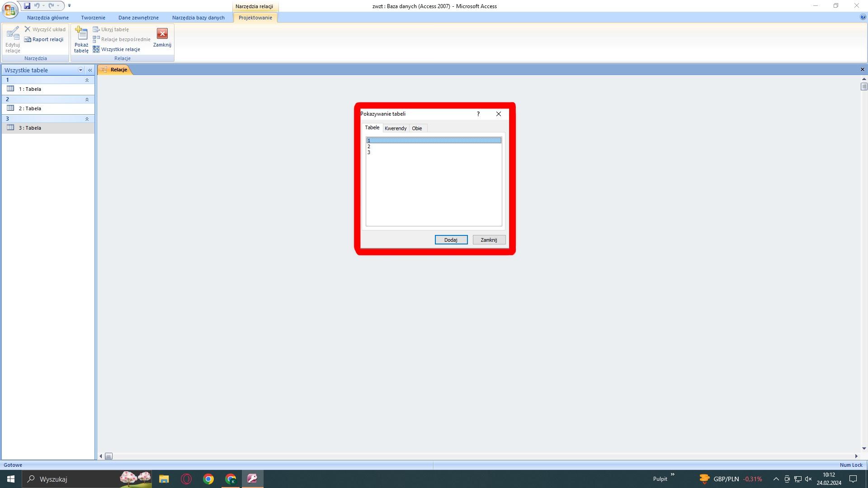
Task: Open the Windows Start menu
Action: (11, 479)
